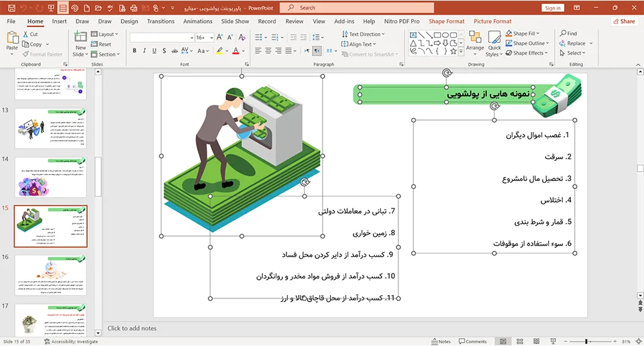Click Convert to SmartArt

point(369,54)
